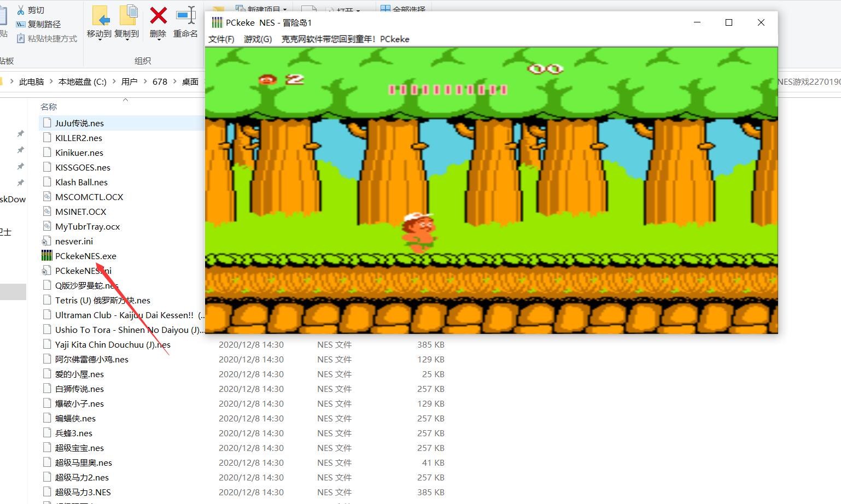Click the red X 删除 button
The image size is (841, 504).
tap(158, 22)
